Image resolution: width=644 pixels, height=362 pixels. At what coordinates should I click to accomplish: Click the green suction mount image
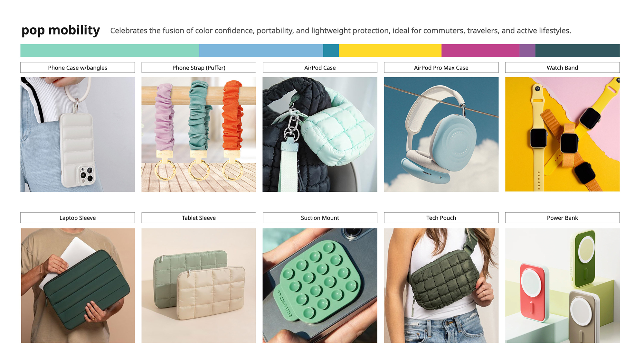click(x=320, y=286)
